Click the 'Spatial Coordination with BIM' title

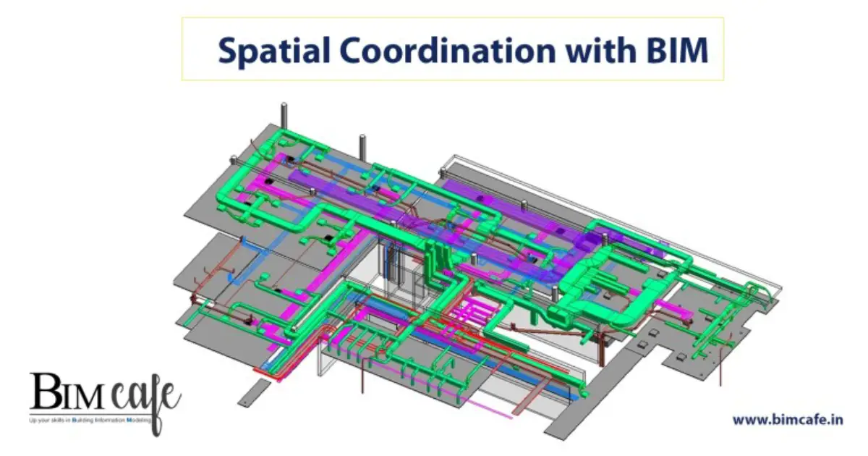pos(463,51)
